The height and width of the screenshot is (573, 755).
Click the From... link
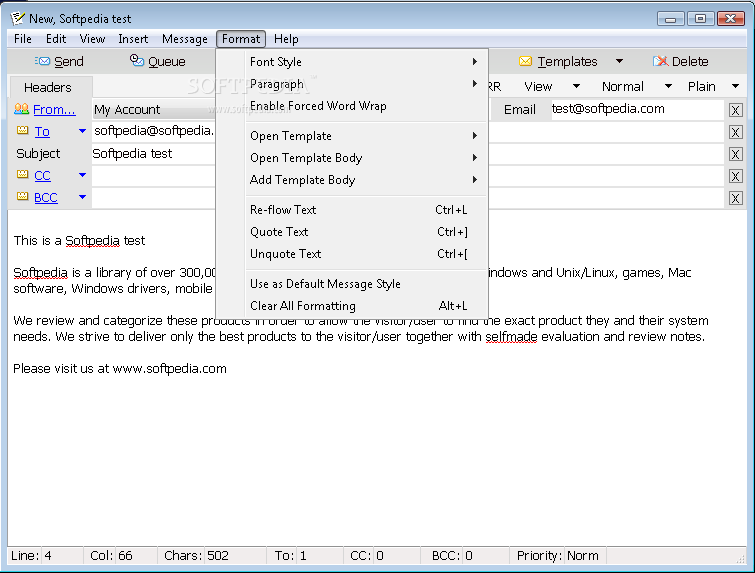54,109
